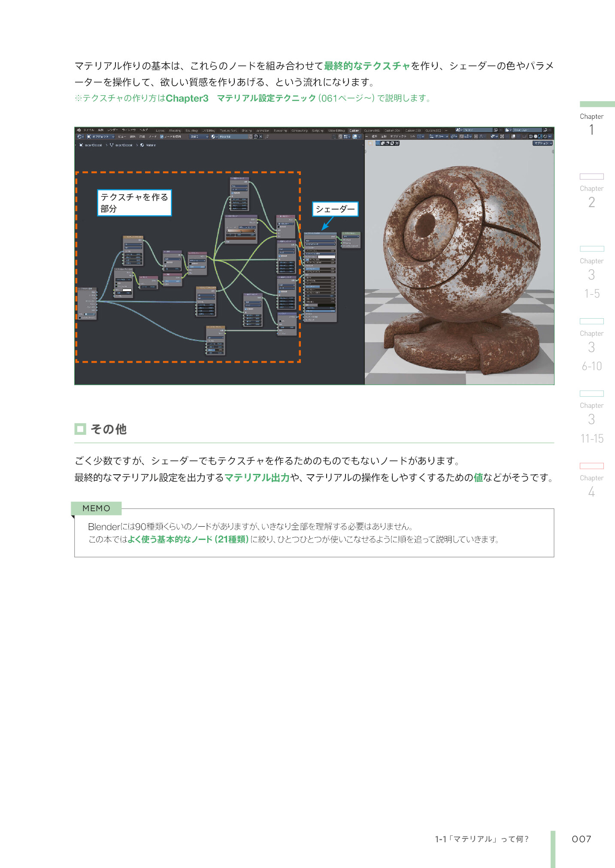Viewport: 615px width, 868px height.
Task: Click the new scene icon
Action: (x=496, y=130)
